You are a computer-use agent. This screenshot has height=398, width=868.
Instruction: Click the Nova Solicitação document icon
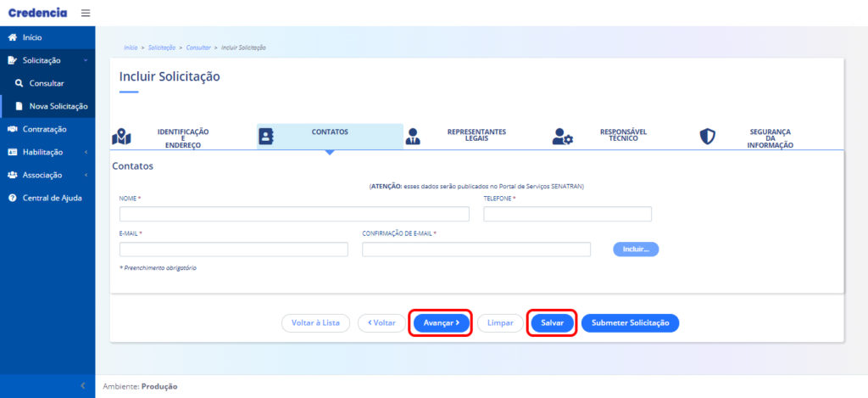(x=19, y=106)
